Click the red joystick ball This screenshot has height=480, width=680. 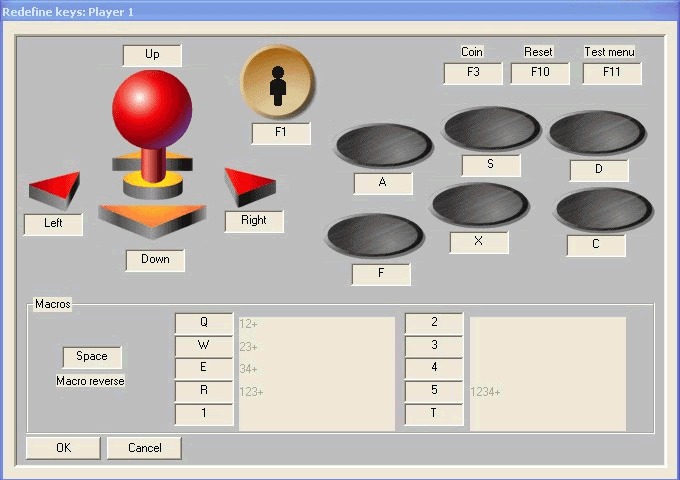[x=151, y=109]
